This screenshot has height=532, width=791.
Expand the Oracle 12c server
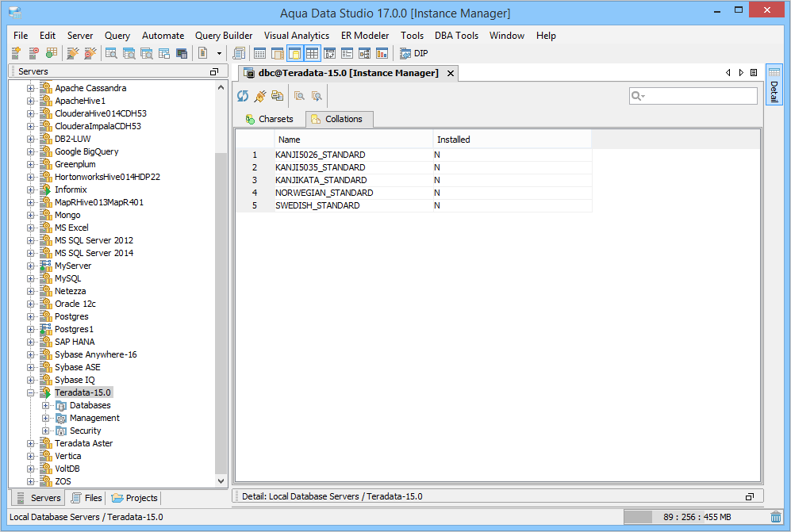[31, 304]
